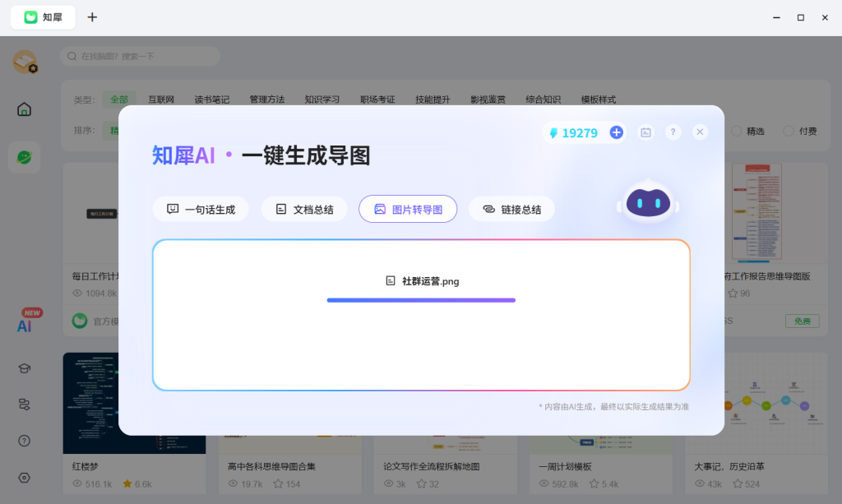Viewport: 842px width, 504px height.
Task: Filter by 综合知识 type
Action: (x=544, y=99)
